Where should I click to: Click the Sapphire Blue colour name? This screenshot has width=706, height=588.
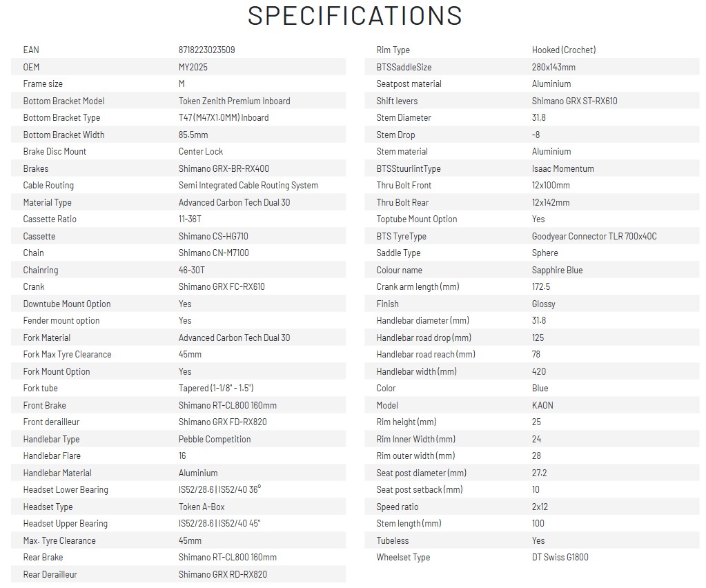(558, 270)
